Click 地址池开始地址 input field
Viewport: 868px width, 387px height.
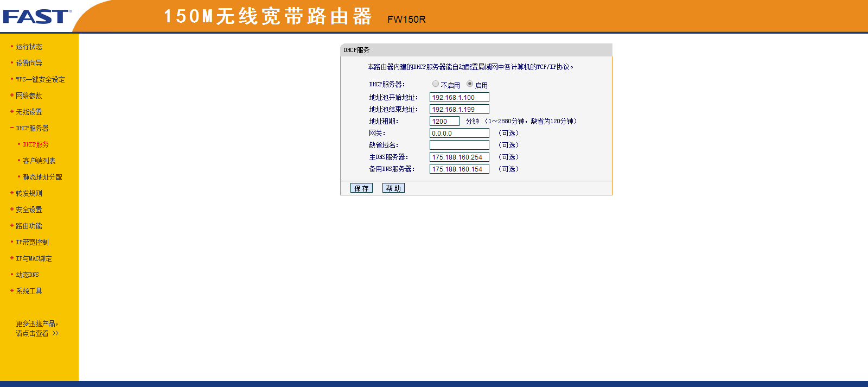459,97
